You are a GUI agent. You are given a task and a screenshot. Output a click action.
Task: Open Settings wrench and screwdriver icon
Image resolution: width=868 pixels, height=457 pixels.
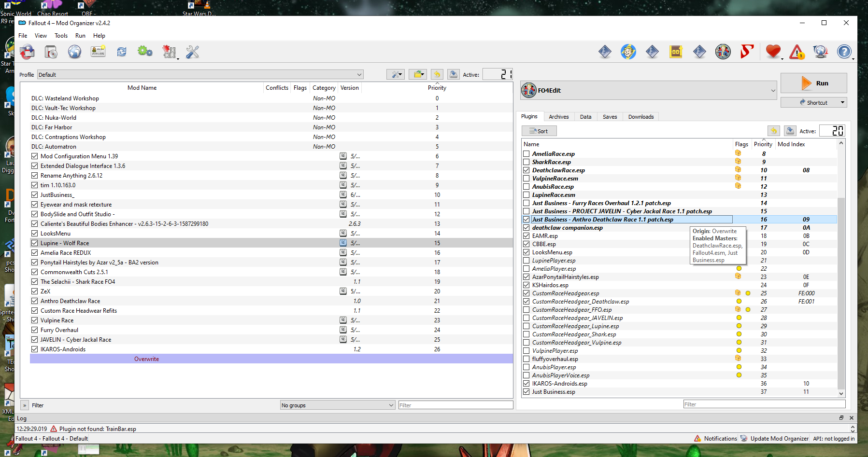(193, 52)
